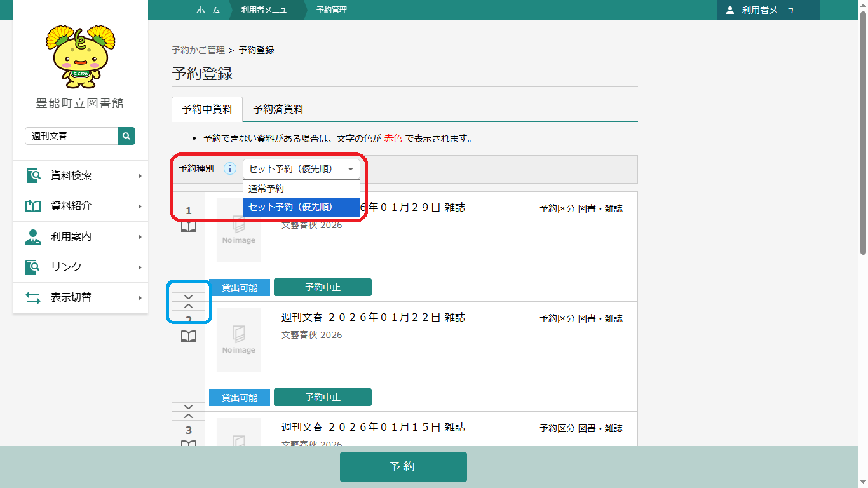
Task: Go to ホーム in the breadcrumb bar
Action: 208,10
